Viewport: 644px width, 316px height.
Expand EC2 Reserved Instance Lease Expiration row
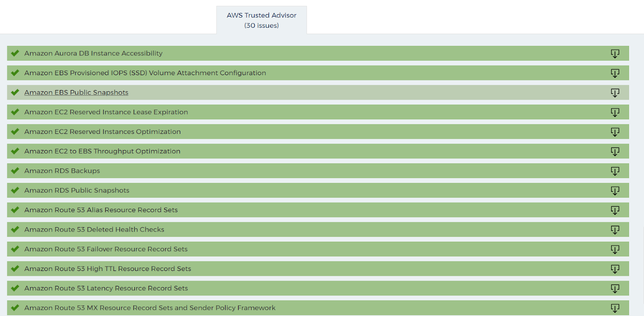tap(615, 112)
